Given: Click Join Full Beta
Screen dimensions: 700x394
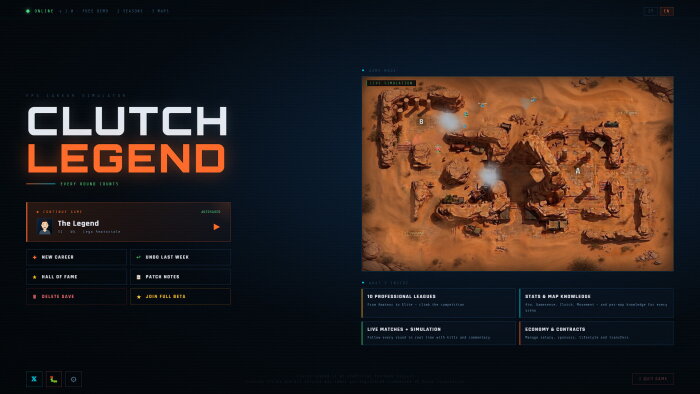Looking at the screenshot, I should [x=180, y=296].
